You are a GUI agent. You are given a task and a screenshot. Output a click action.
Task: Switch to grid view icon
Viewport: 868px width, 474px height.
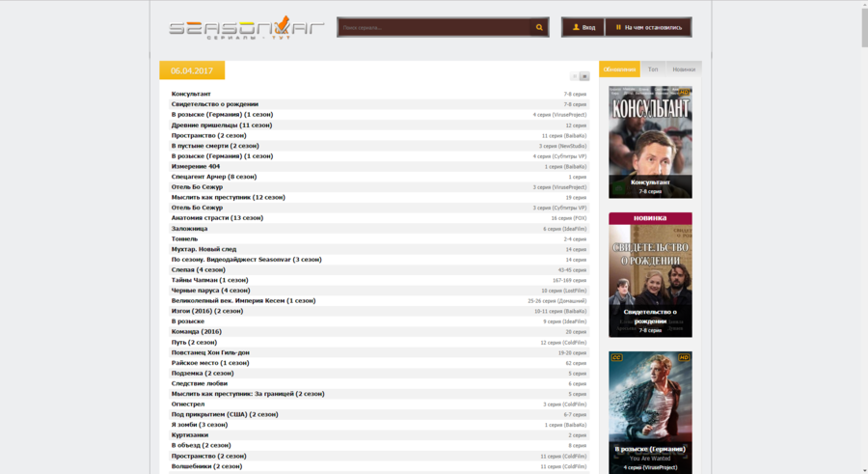tap(575, 76)
